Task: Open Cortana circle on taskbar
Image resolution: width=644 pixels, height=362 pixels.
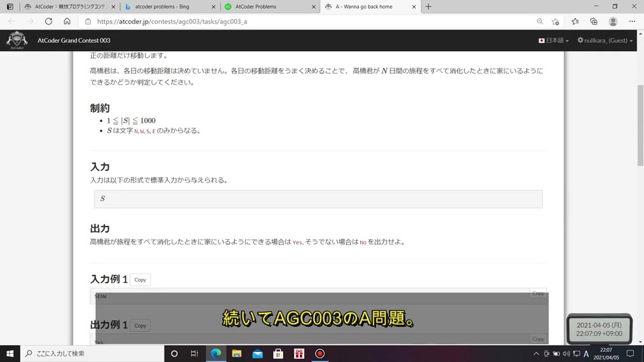Action: click(x=174, y=353)
